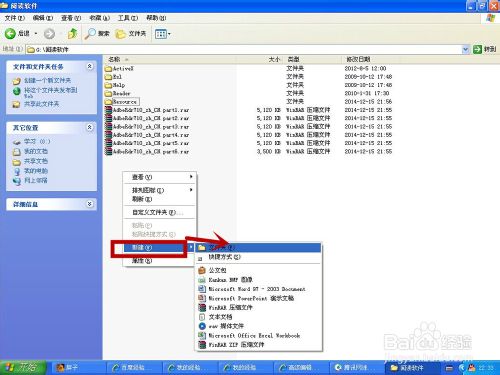Sort by the 修改日期 column header
500x375 pixels.
[358, 59]
